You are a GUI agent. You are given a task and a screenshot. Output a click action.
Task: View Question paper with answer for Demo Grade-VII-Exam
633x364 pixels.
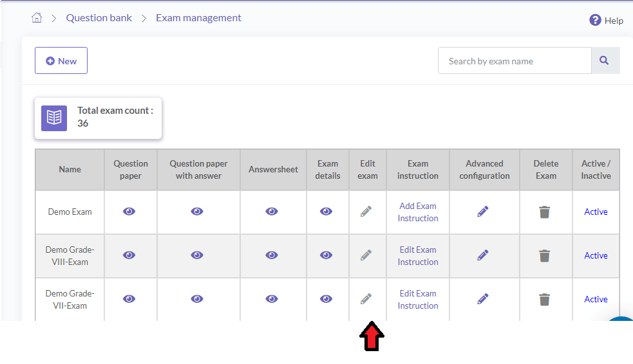[197, 298]
